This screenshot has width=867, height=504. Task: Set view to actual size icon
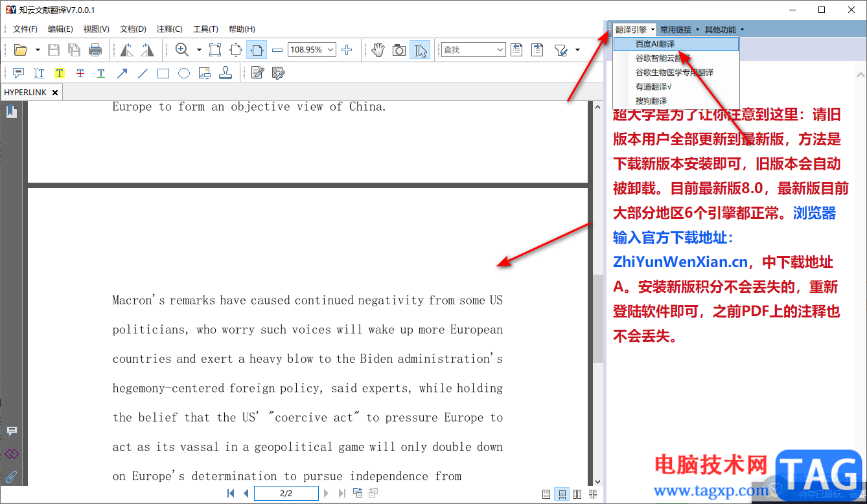[215, 50]
